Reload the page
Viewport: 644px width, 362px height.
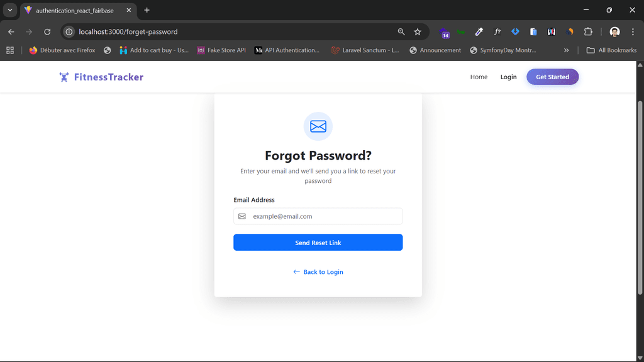pos(47,32)
